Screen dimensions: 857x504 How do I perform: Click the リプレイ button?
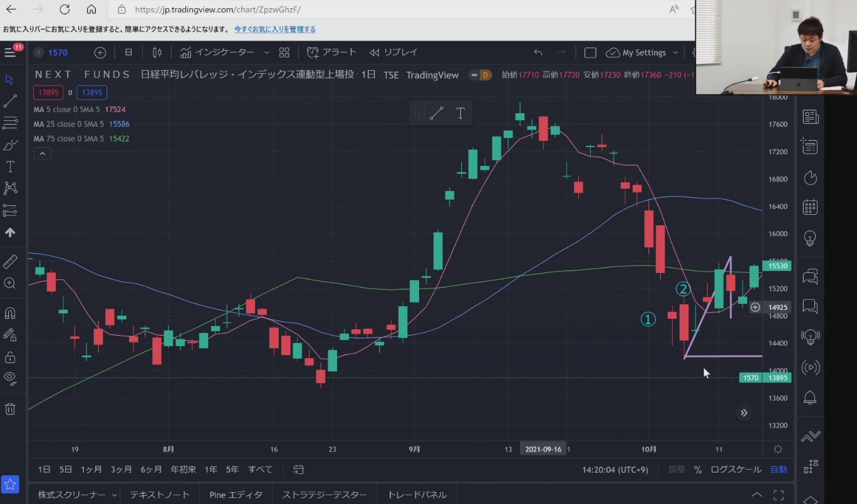(393, 53)
